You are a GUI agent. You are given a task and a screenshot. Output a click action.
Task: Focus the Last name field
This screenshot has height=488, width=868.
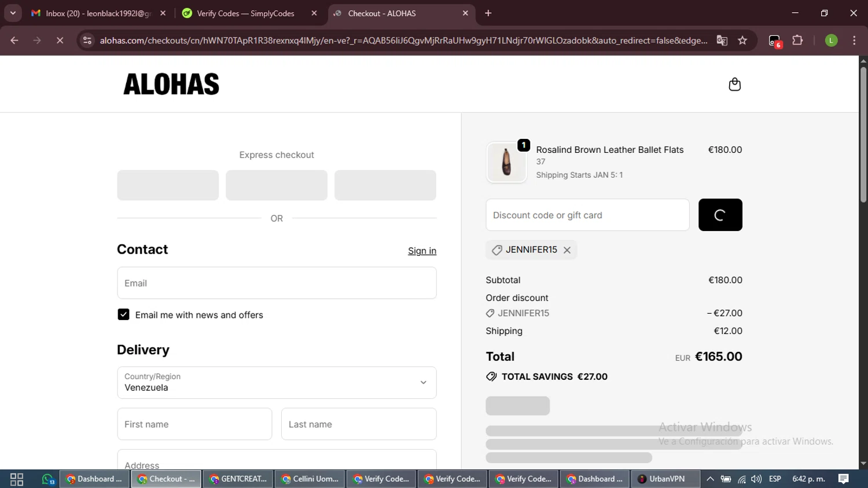[359, 424]
